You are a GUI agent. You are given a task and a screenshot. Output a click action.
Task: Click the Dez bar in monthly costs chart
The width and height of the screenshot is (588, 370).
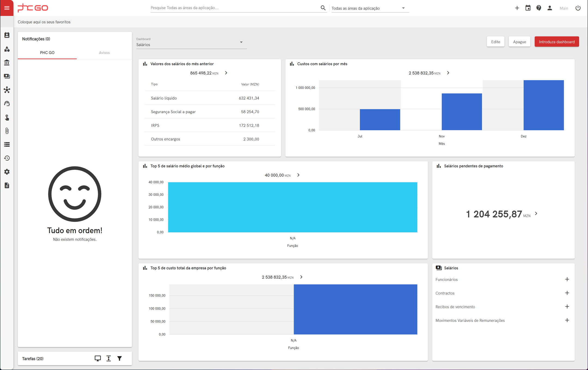[x=544, y=105]
